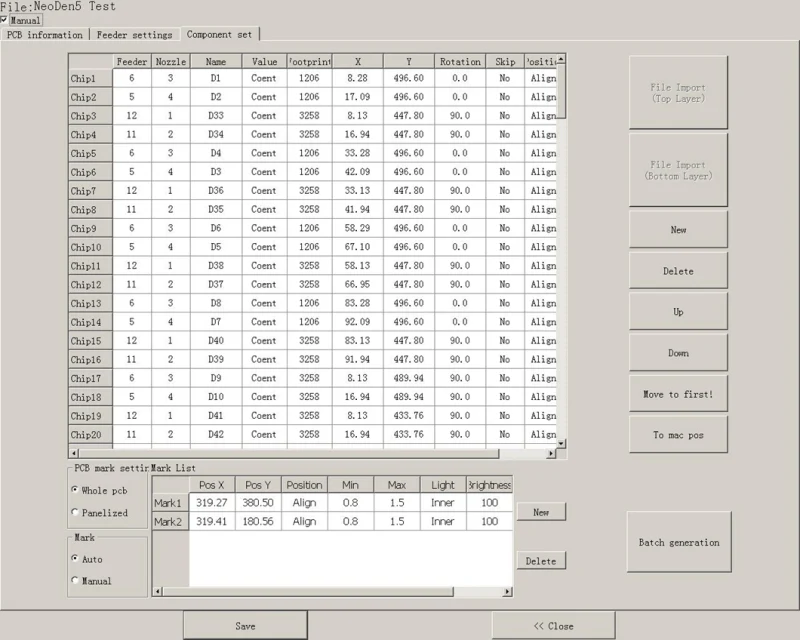The image size is (800, 640).
Task: Click Move to first! button
Action: [678, 394]
